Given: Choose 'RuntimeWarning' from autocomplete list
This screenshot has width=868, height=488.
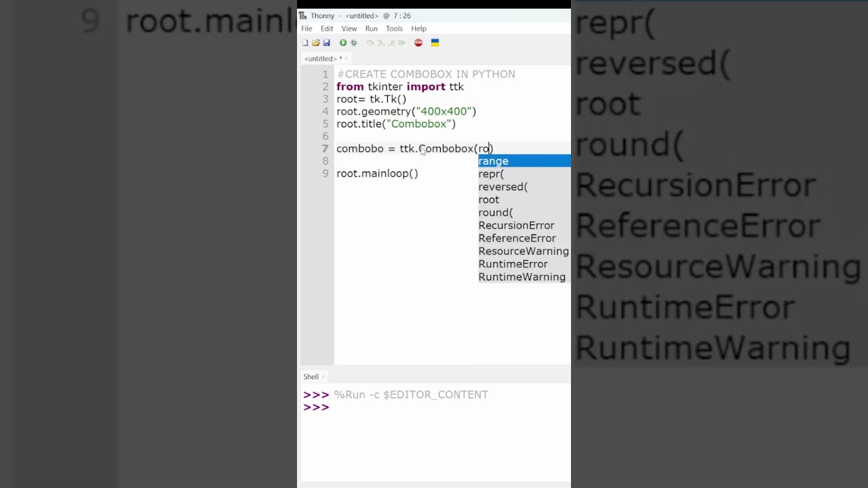Looking at the screenshot, I should click(x=524, y=277).
